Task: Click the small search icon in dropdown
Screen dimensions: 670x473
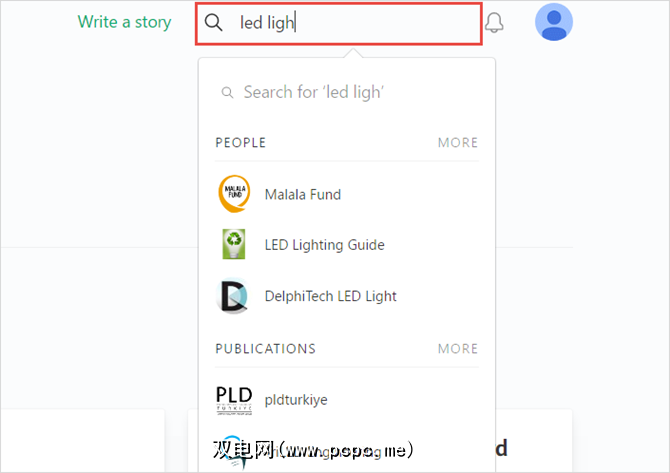Action: 226,92
